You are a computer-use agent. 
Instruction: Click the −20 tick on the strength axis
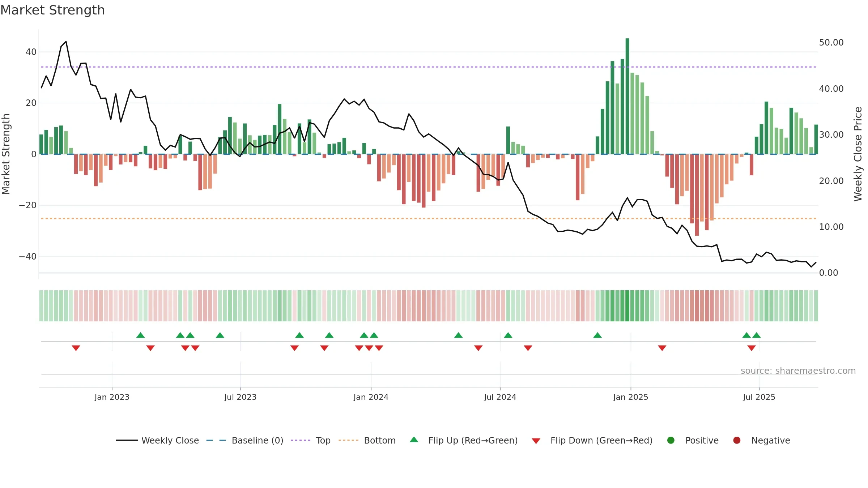pos(28,205)
